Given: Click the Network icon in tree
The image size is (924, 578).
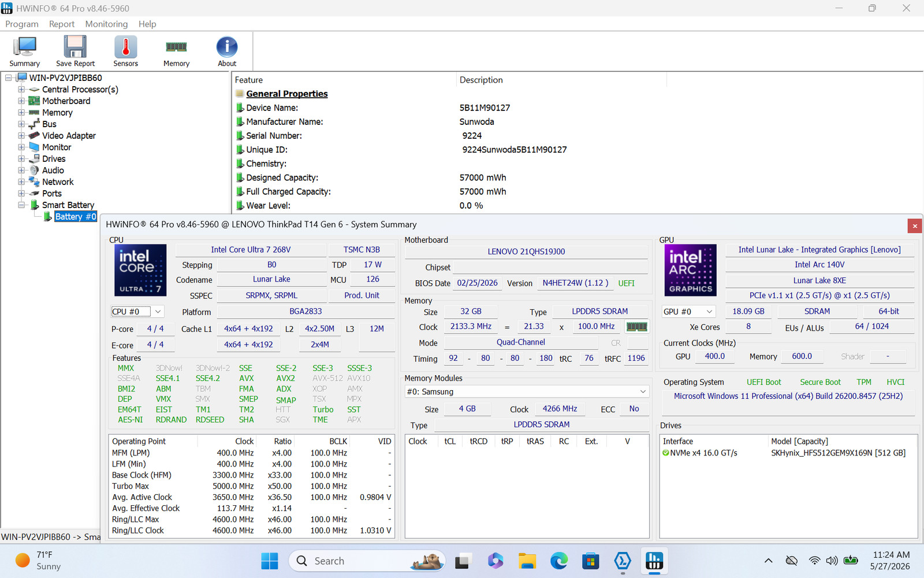Looking at the screenshot, I should point(35,182).
